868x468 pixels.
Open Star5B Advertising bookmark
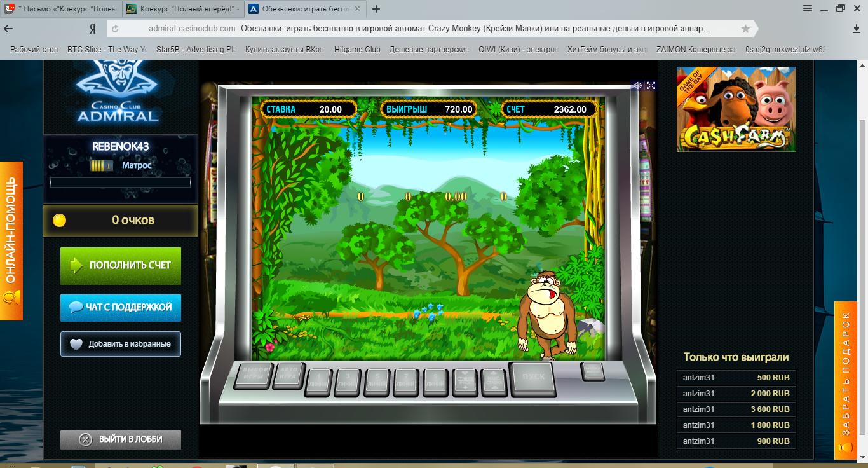coord(196,49)
